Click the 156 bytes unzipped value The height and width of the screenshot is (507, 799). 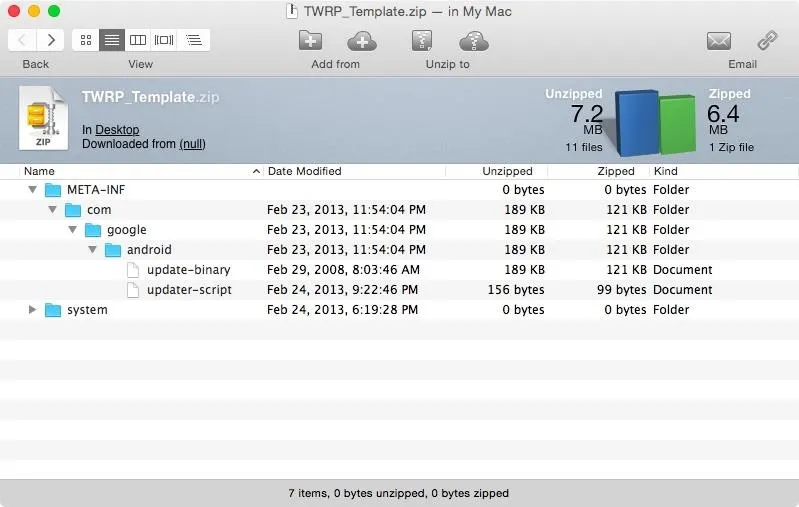[516, 290]
